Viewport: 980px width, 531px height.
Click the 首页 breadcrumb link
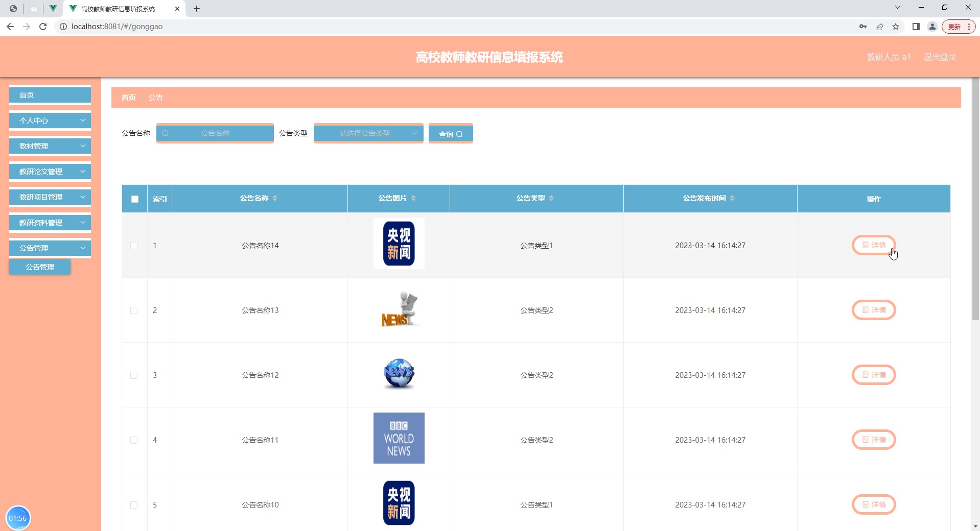(x=129, y=98)
